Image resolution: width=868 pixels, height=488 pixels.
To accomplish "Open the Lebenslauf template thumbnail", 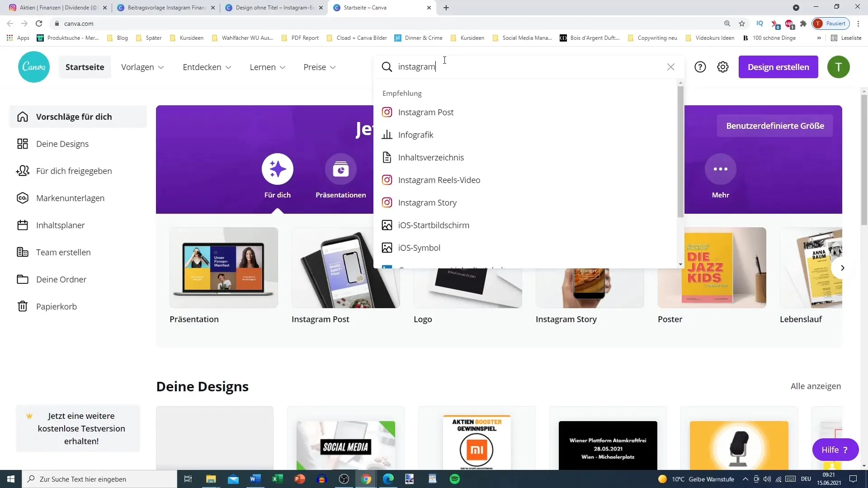I will point(811,267).
